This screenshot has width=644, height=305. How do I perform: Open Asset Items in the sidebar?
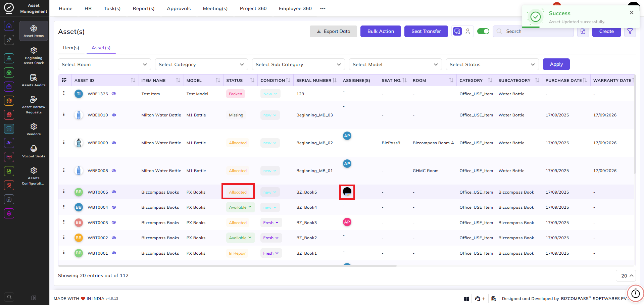(x=34, y=31)
